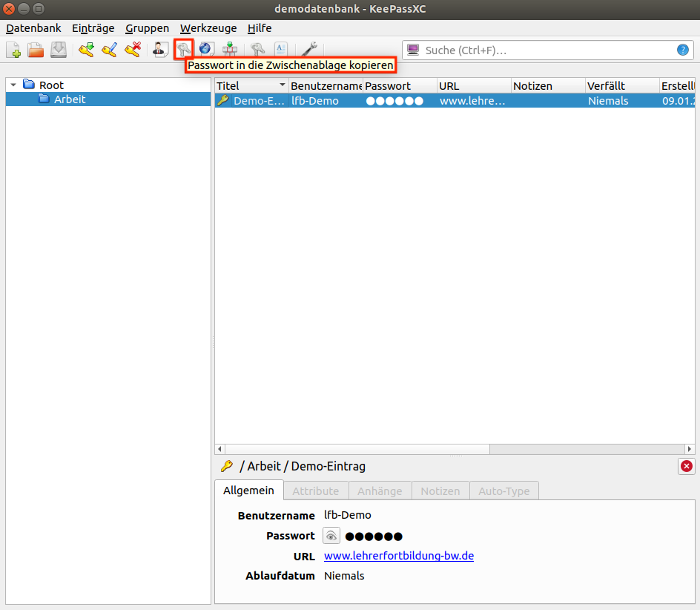Image resolution: width=700 pixels, height=610 pixels.
Task: Open the Werkzeuge menu
Action: tap(208, 28)
